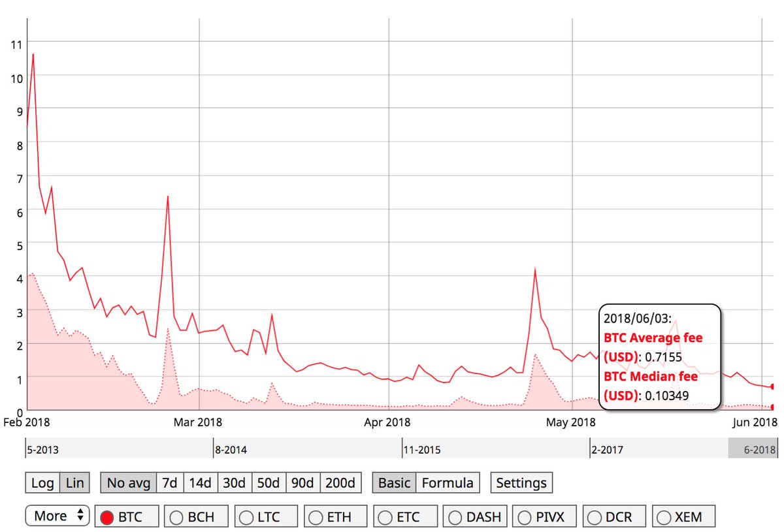Click the May 2018 axis label

coord(572,422)
